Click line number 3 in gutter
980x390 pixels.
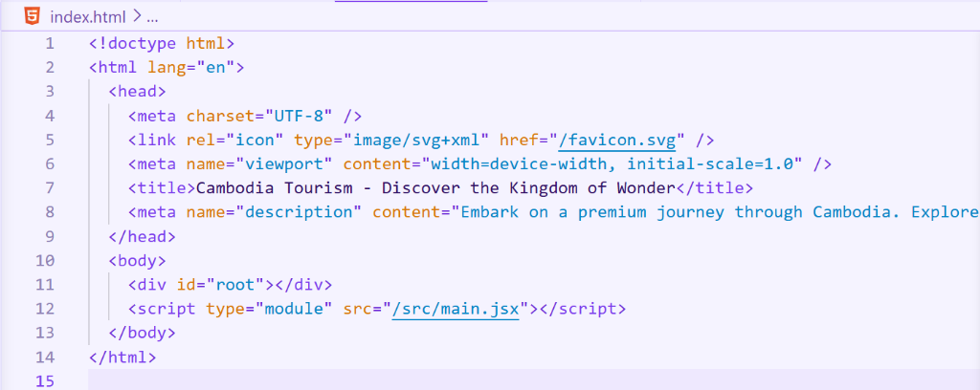point(50,92)
